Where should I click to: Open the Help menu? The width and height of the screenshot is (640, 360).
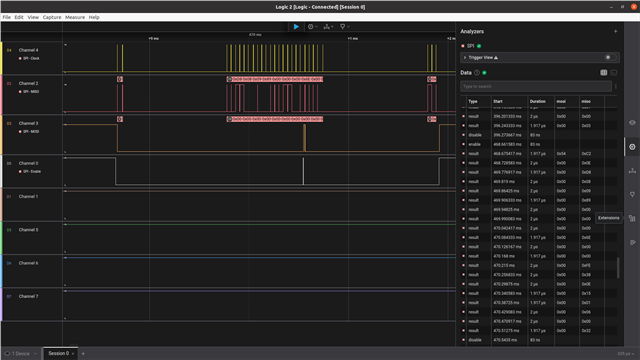94,17
